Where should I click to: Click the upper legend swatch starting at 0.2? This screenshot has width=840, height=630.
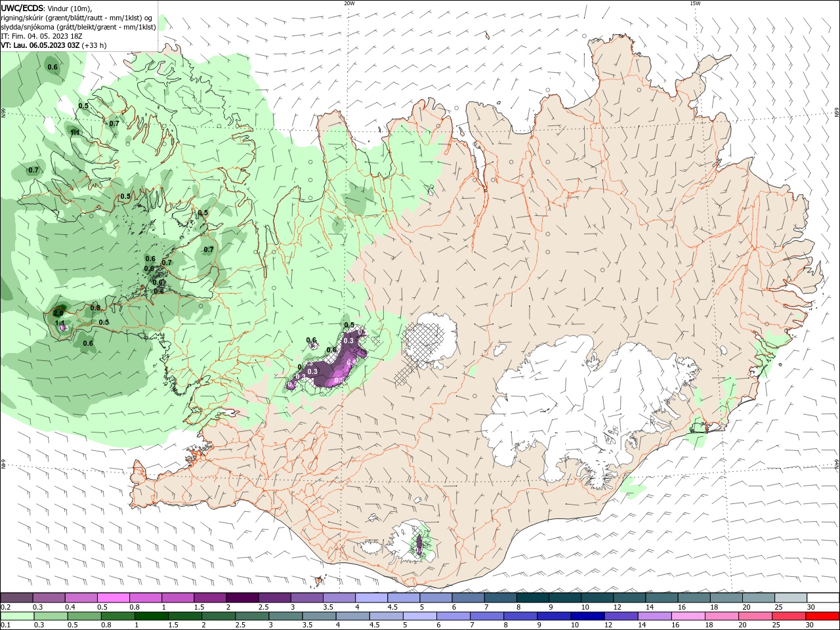coord(16,597)
